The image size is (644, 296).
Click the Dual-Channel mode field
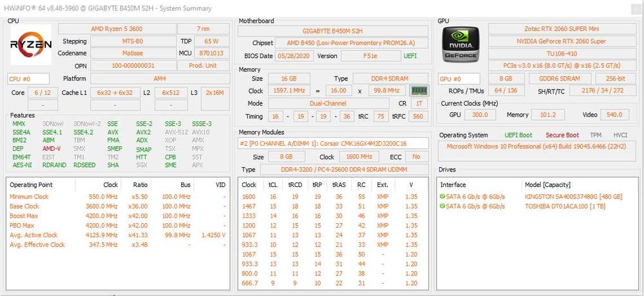(x=328, y=104)
